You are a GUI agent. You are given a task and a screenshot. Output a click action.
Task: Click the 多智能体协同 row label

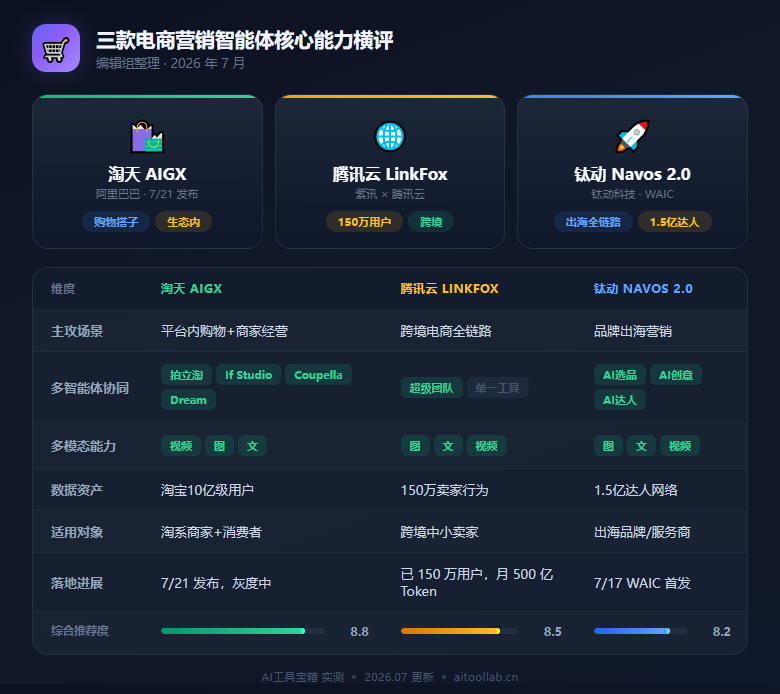pos(90,388)
